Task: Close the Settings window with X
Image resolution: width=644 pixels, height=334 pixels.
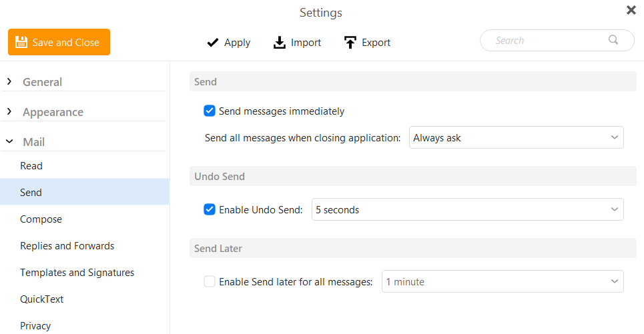Action: (631, 10)
